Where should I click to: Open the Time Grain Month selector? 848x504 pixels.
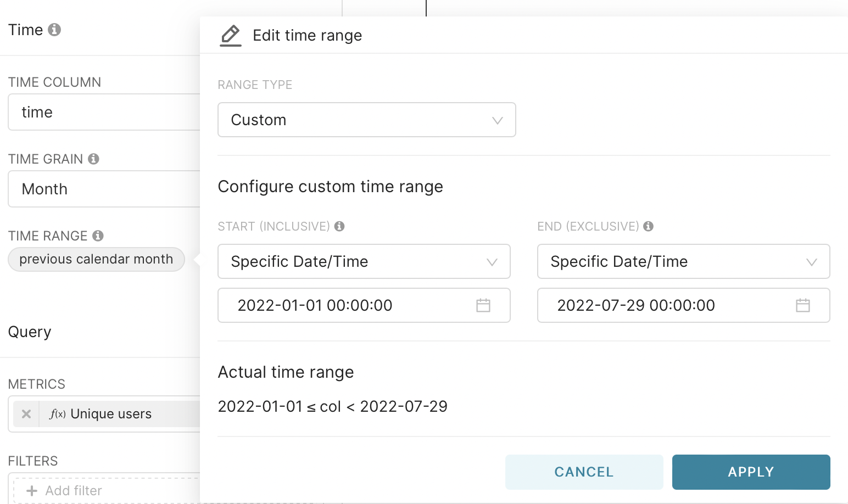pyautogui.click(x=104, y=189)
